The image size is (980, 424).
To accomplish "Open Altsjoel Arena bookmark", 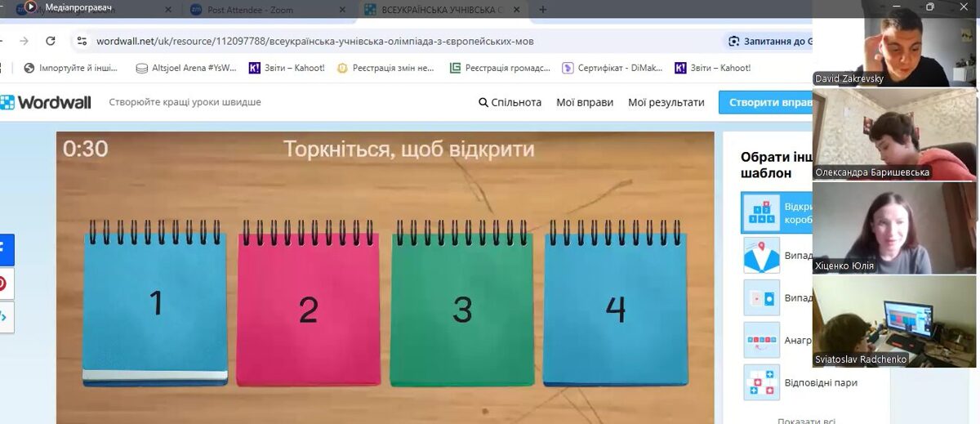I will point(185,68).
